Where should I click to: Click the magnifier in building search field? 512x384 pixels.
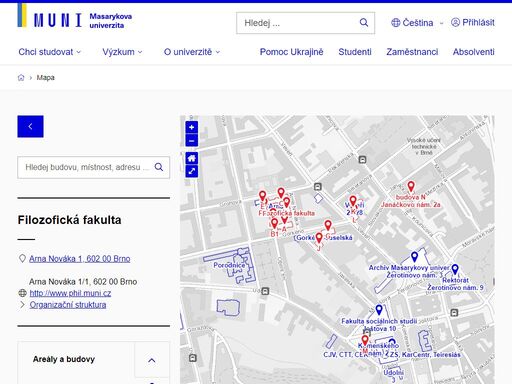click(x=159, y=167)
